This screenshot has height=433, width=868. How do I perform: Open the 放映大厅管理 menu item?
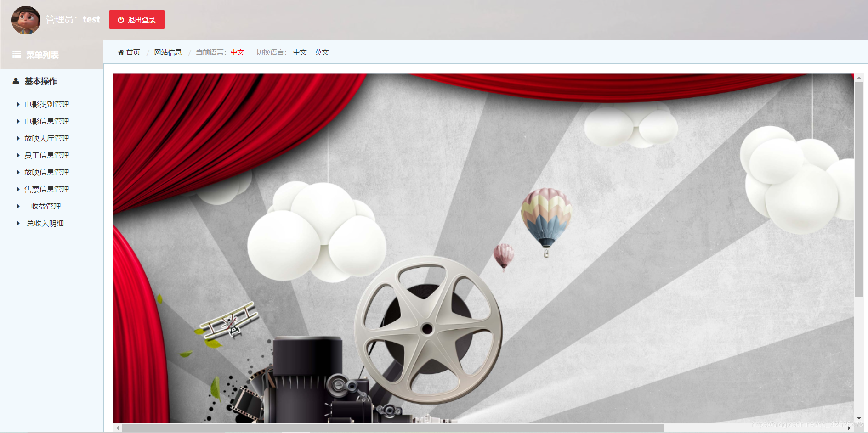[47, 139]
